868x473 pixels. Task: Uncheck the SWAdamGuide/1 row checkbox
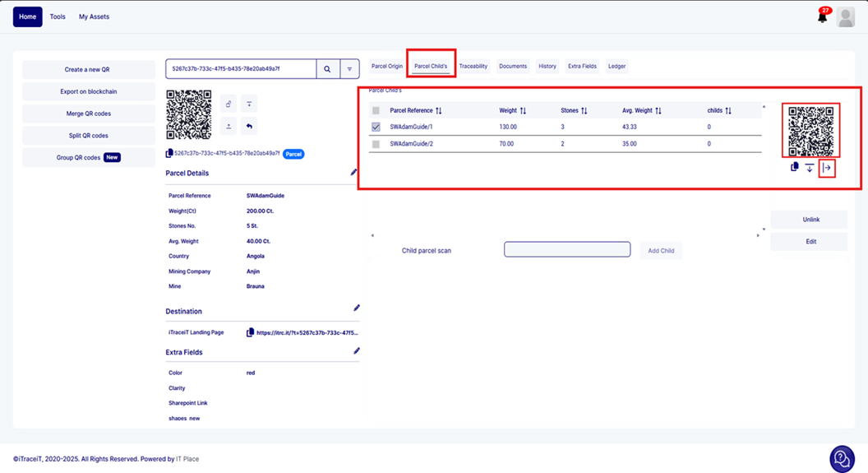(x=376, y=127)
